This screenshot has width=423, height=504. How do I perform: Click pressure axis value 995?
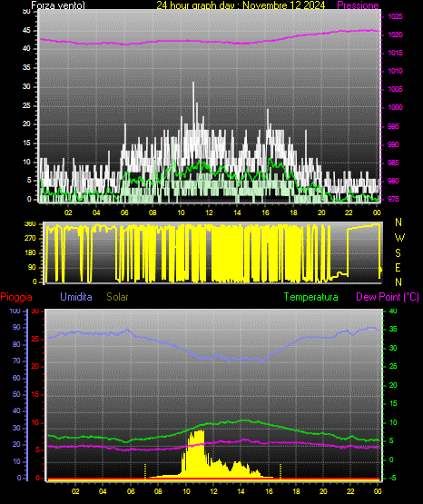pos(393,126)
